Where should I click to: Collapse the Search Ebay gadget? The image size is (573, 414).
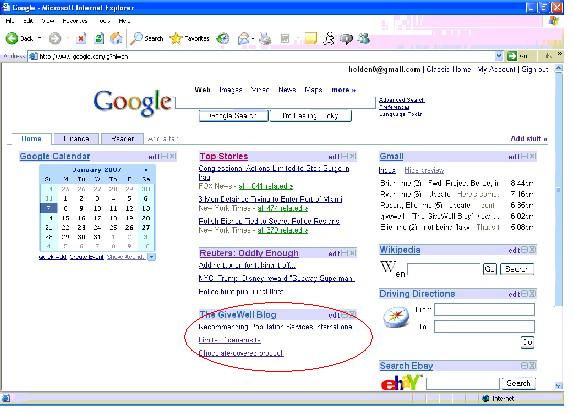525,365
